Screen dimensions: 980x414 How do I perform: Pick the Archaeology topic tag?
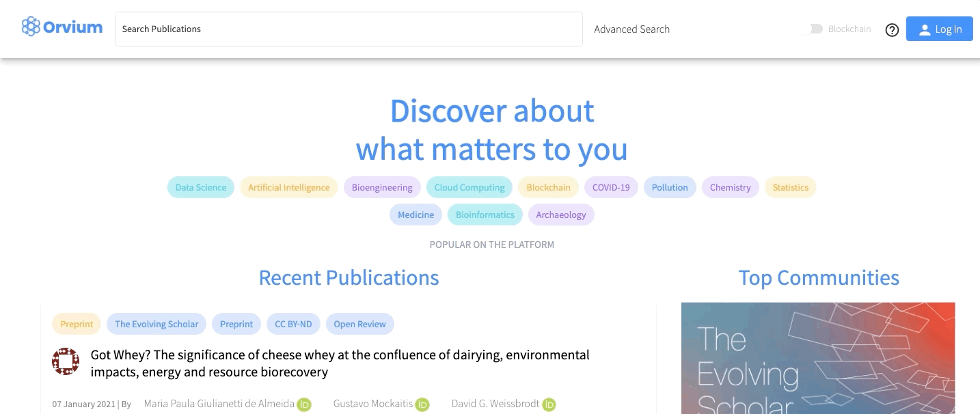point(561,215)
